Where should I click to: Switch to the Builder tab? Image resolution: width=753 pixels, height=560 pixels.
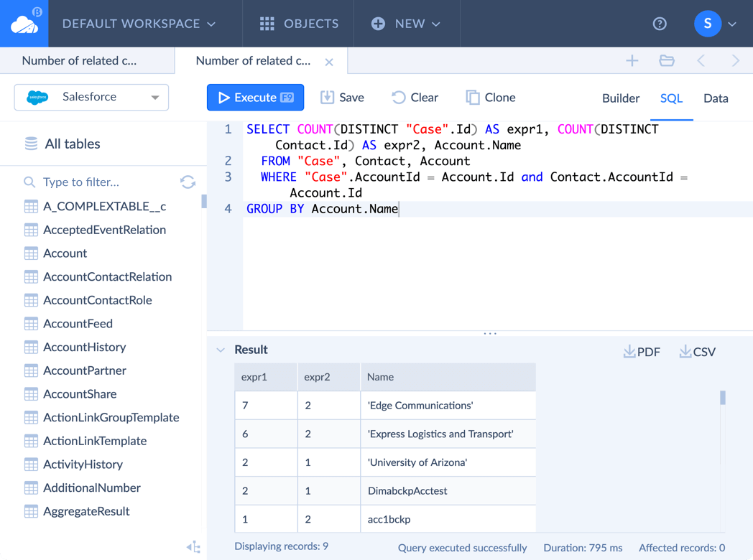click(620, 98)
